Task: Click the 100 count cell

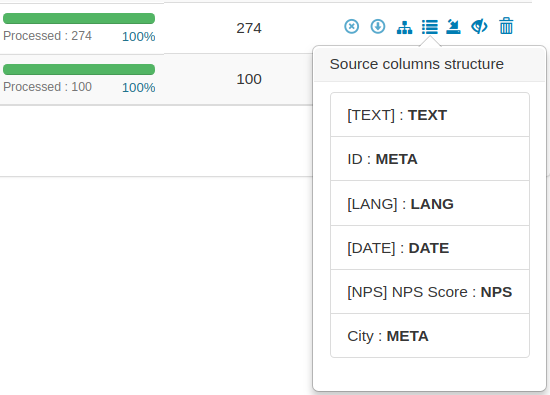Action: point(249,79)
